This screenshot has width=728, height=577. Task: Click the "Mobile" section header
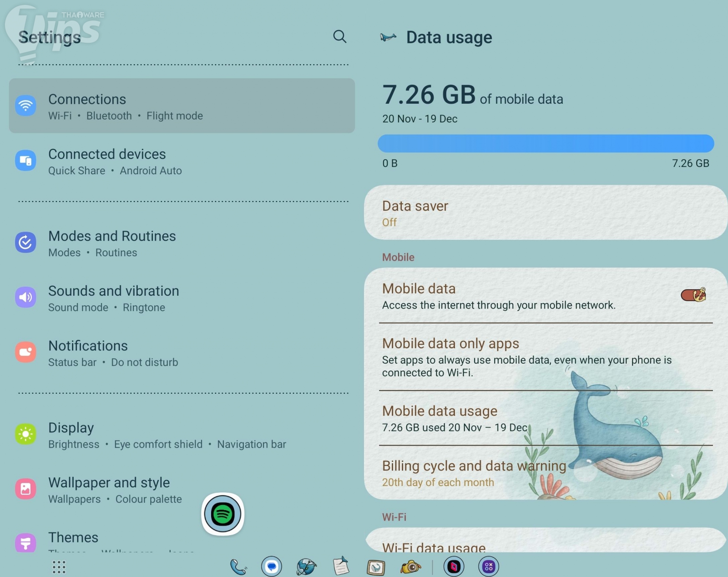pyautogui.click(x=398, y=257)
